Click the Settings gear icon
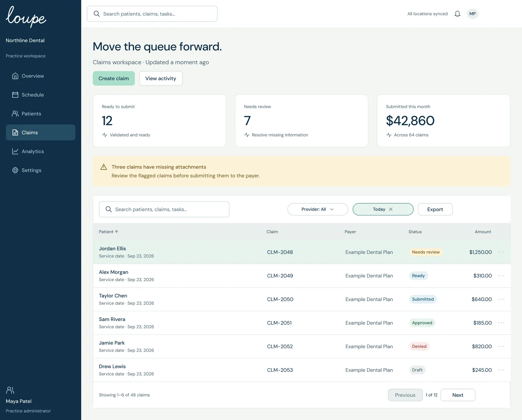 coord(15,170)
